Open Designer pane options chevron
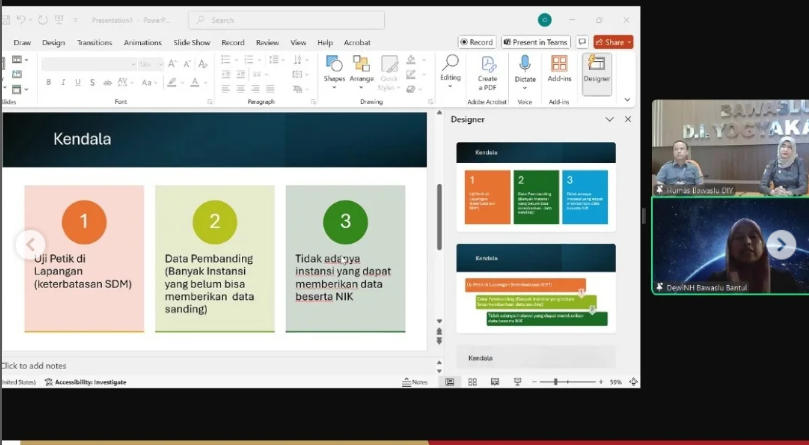 click(x=609, y=119)
